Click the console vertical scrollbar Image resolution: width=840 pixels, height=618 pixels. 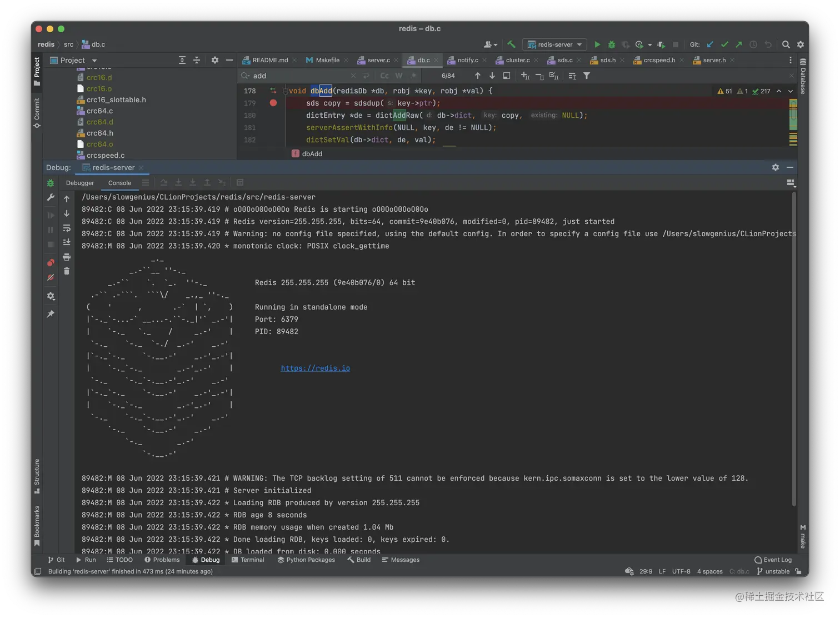[x=794, y=349]
